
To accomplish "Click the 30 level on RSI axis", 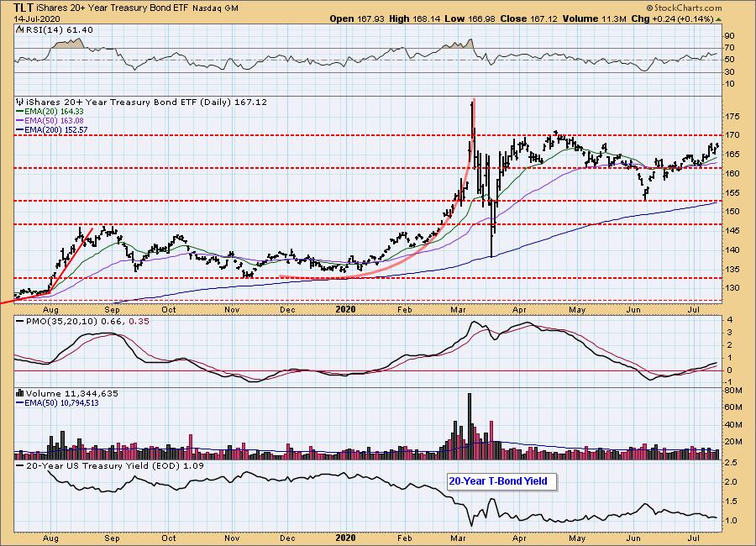I will coord(729,72).
